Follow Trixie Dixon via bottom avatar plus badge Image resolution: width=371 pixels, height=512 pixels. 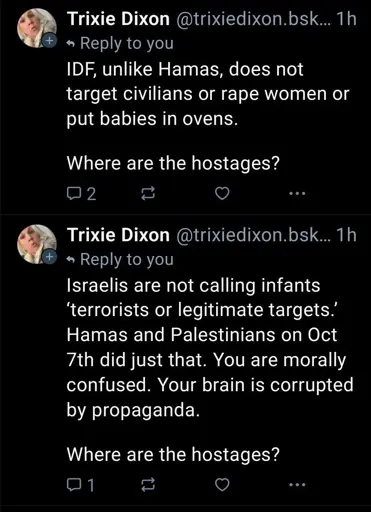[x=49, y=257]
